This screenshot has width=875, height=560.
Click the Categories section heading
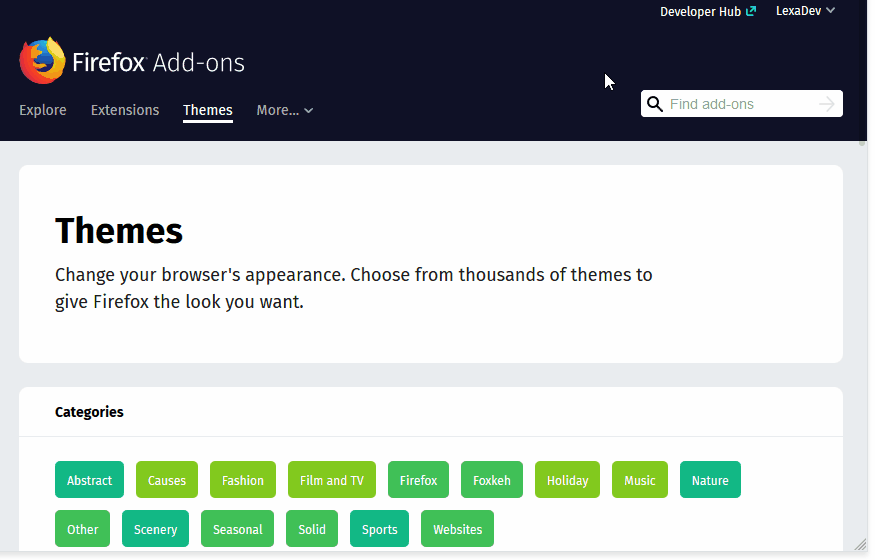click(x=89, y=414)
